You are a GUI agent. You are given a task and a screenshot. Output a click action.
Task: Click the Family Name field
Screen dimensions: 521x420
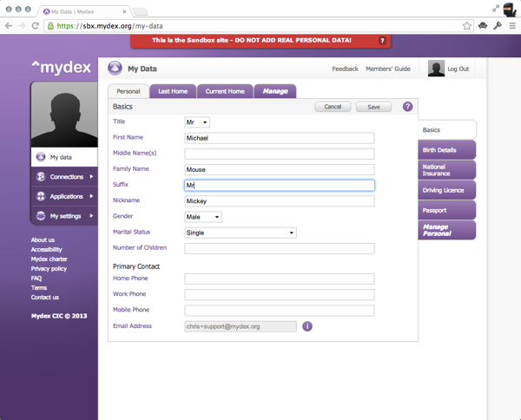[280, 170]
